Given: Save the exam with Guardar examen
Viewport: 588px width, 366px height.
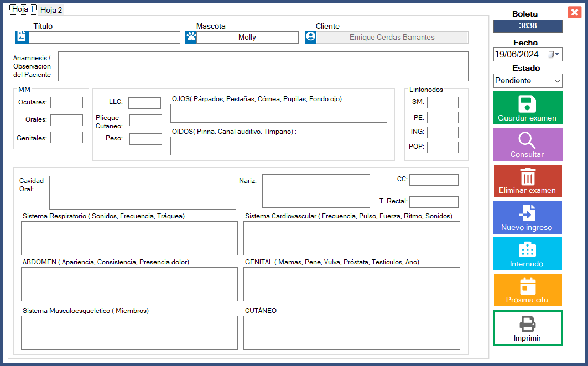Looking at the screenshot, I should (528, 108).
